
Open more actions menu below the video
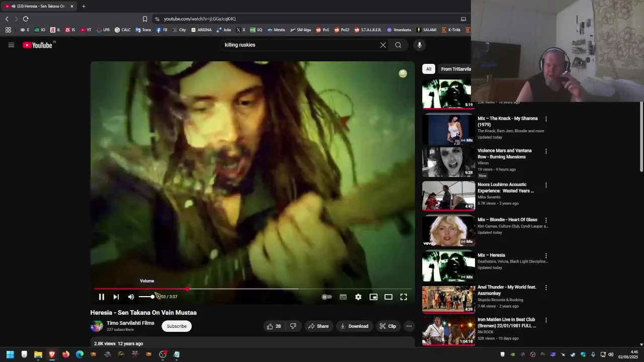click(x=409, y=326)
